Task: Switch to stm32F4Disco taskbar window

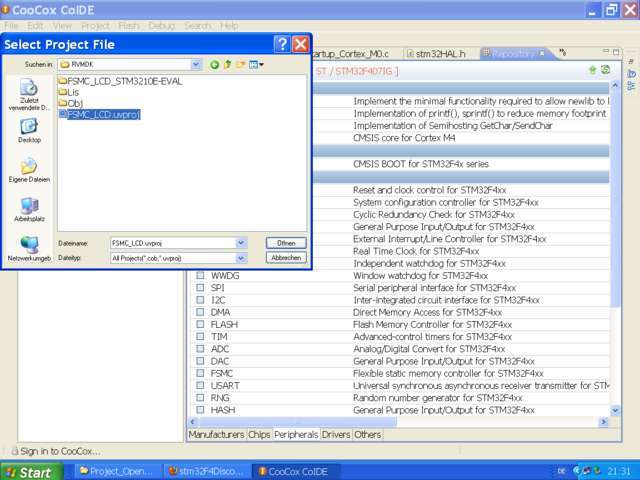Action: click(207, 471)
